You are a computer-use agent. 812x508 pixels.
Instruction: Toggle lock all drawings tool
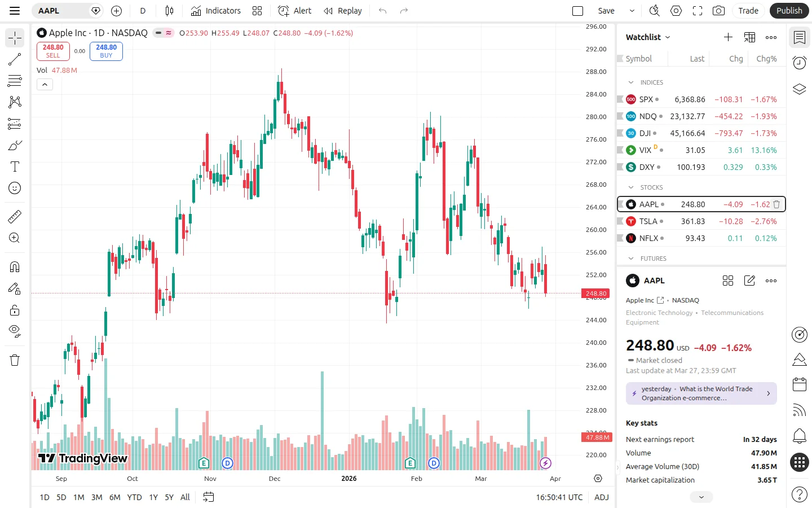(x=15, y=310)
